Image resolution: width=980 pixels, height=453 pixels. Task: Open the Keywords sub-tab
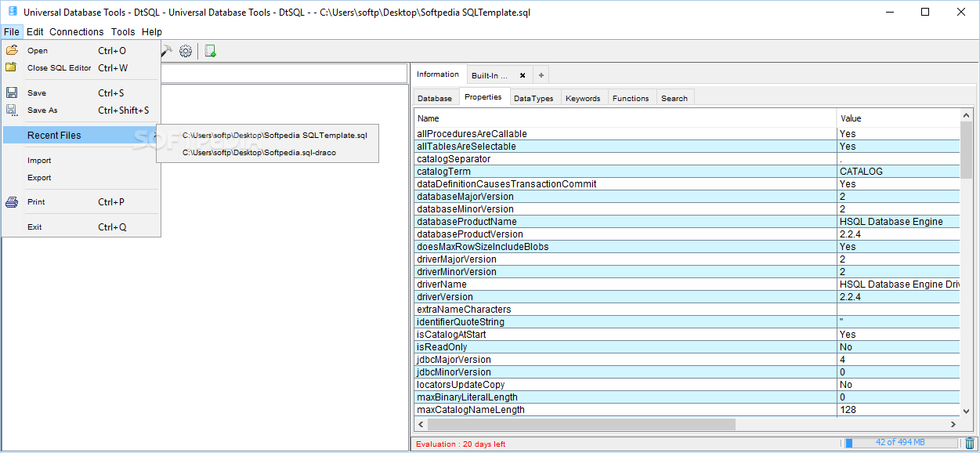click(x=583, y=98)
